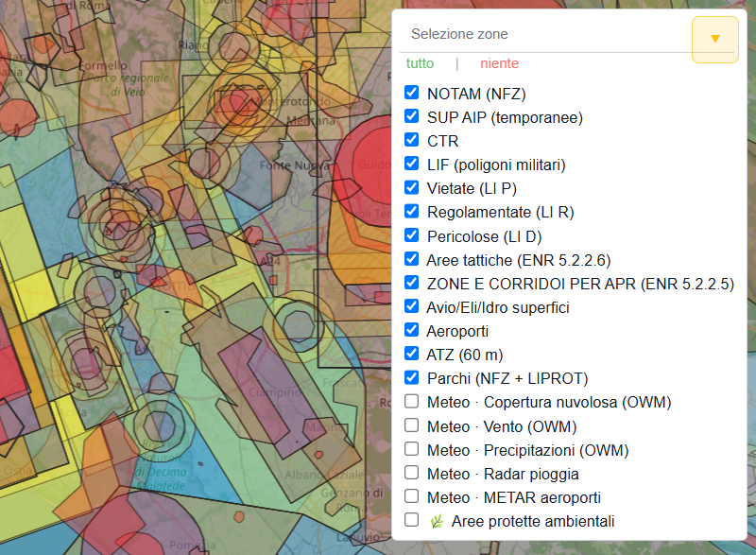
Task: Hide Vietate (LI P) zones
Action: point(411,187)
